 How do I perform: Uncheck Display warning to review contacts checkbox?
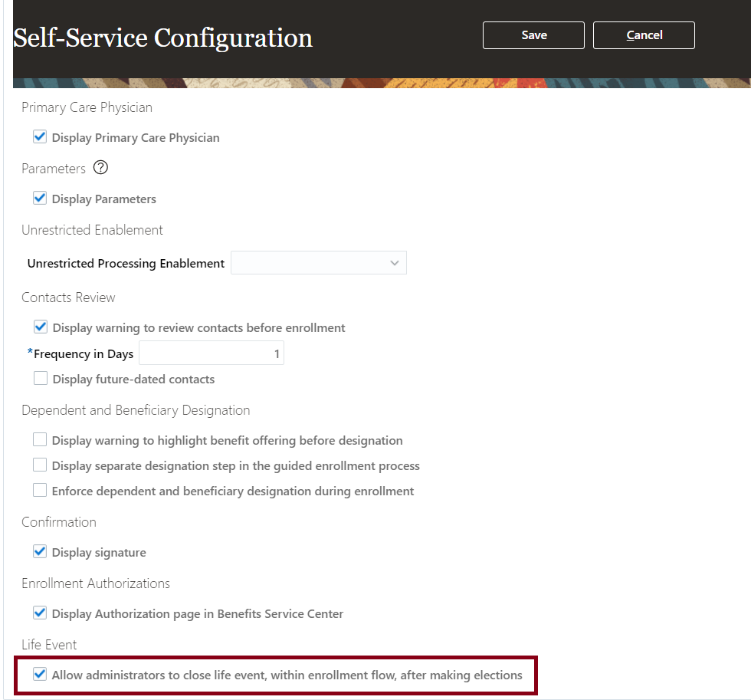41,327
